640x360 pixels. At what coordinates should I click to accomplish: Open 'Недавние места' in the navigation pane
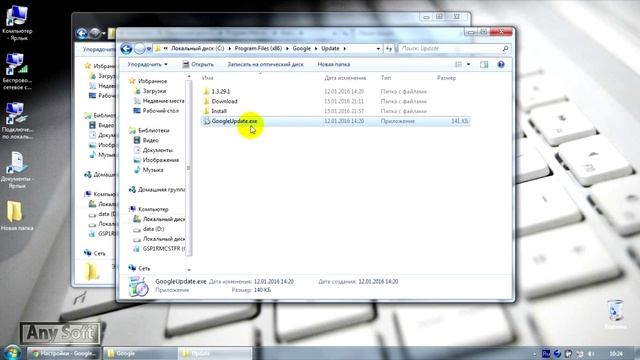pos(163,101)
